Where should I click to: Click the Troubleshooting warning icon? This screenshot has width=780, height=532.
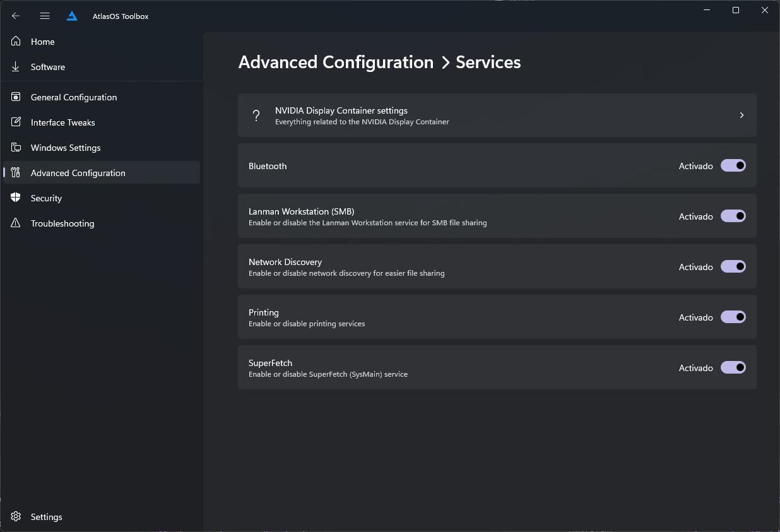pos(16,223)
